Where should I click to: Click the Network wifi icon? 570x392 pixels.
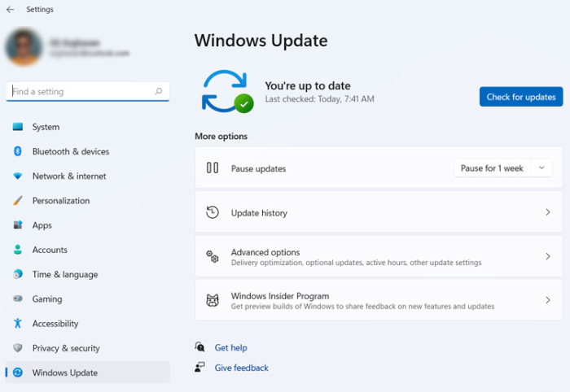17,176
